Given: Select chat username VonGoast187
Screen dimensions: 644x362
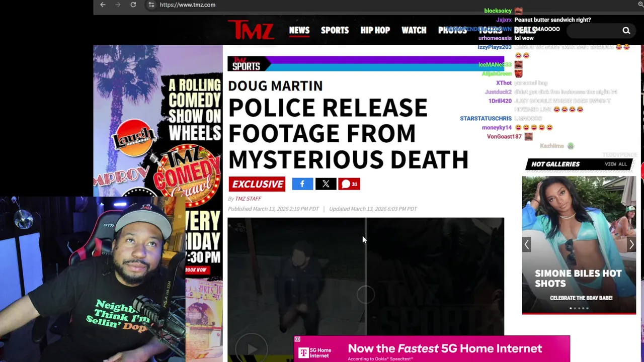Looking at the screenshot, I should pos(504,136).
